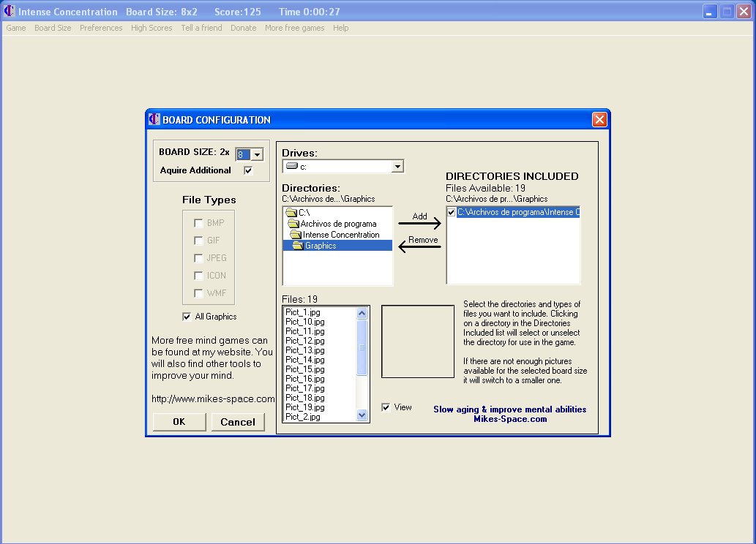Open the More free games menu

click(295, 28)
